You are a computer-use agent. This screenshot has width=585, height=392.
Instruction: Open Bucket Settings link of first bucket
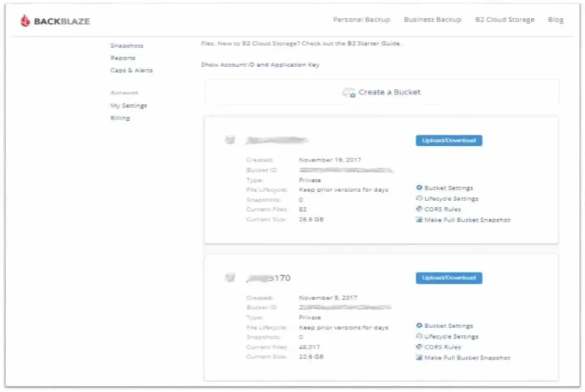(449, 188)
